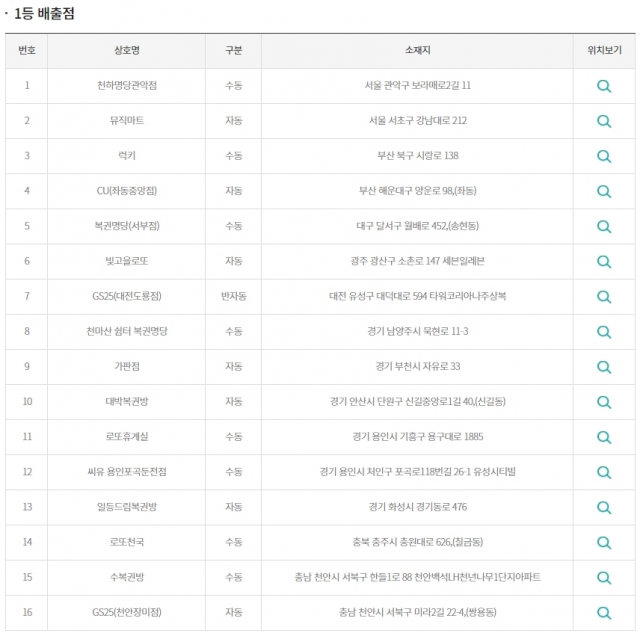Select the 소재지 column header

(x=418, y=50)
